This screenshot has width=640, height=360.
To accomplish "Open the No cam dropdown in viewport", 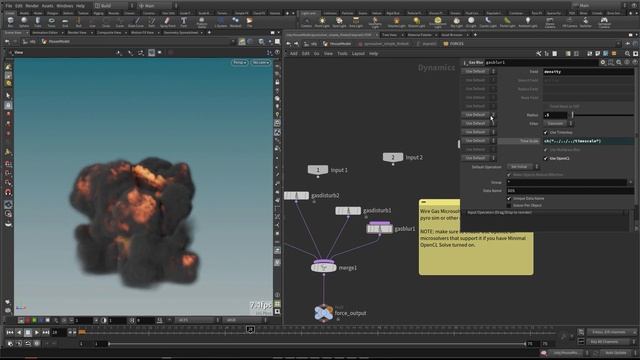I will click(x=261, y=62).
